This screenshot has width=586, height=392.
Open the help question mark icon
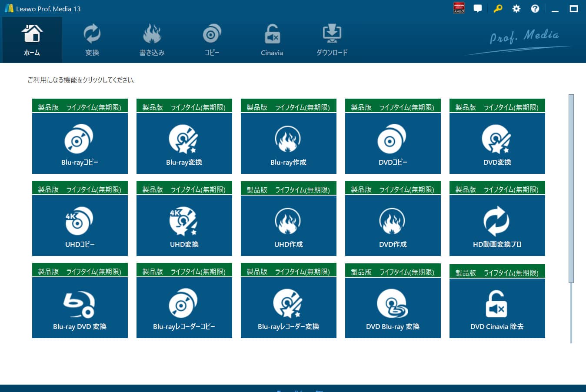[535, 9]
